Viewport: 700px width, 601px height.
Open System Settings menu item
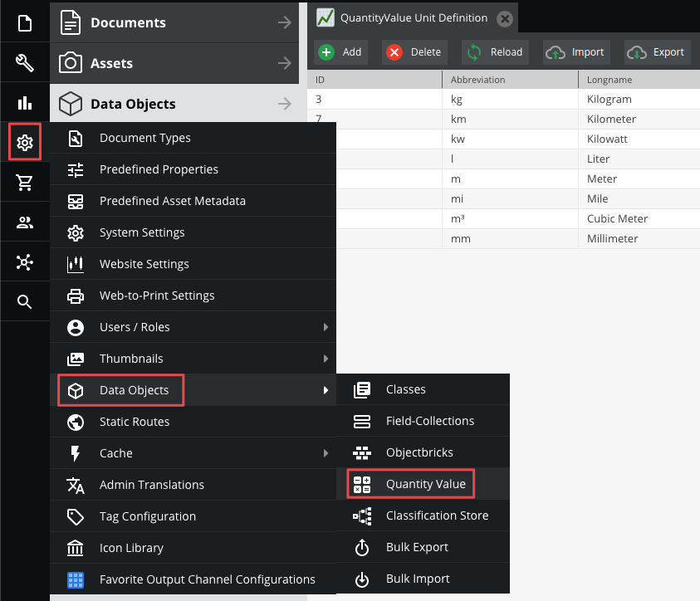coord(193,232)
